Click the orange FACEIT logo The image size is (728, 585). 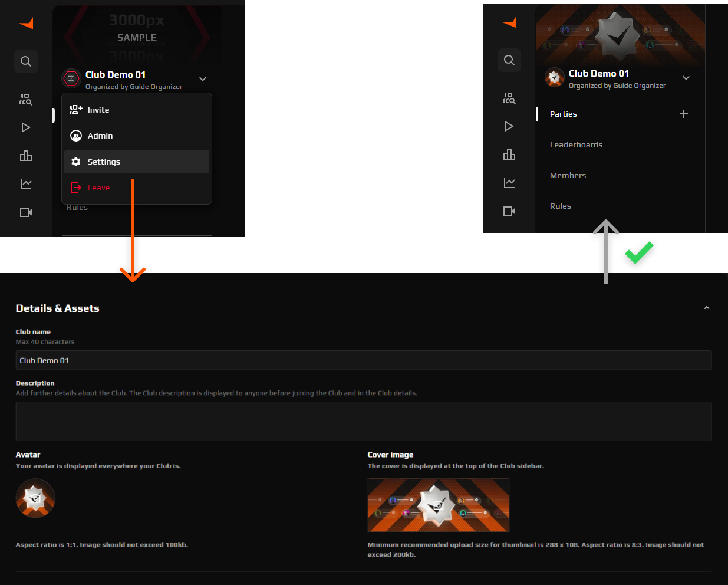pos(26,23)
